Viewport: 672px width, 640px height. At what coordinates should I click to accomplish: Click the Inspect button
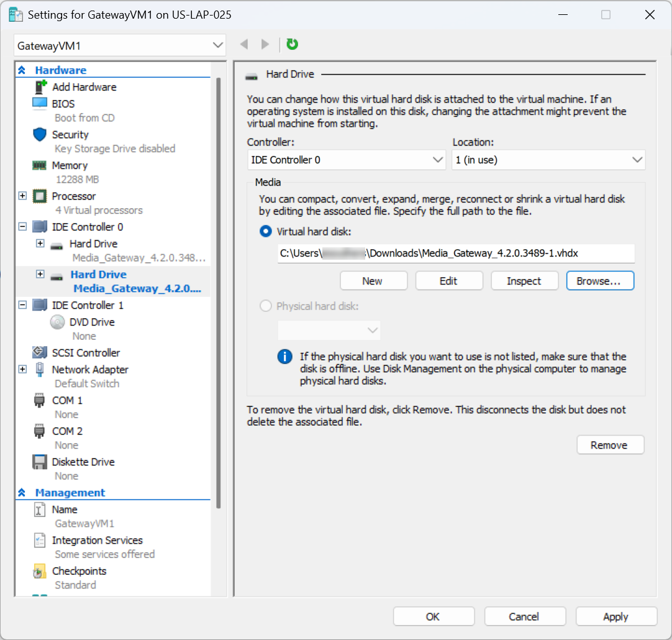click(x=524, y=281)
